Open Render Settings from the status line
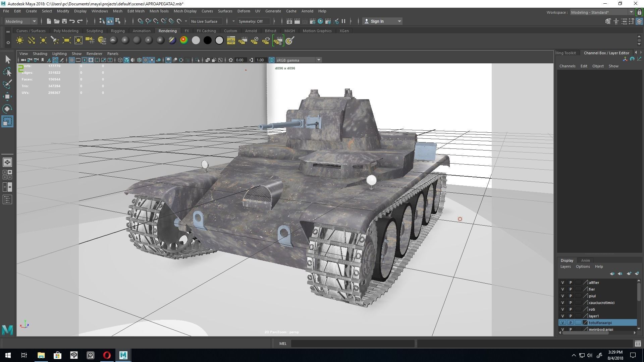644x362 pixels. (x=313, y=21)
